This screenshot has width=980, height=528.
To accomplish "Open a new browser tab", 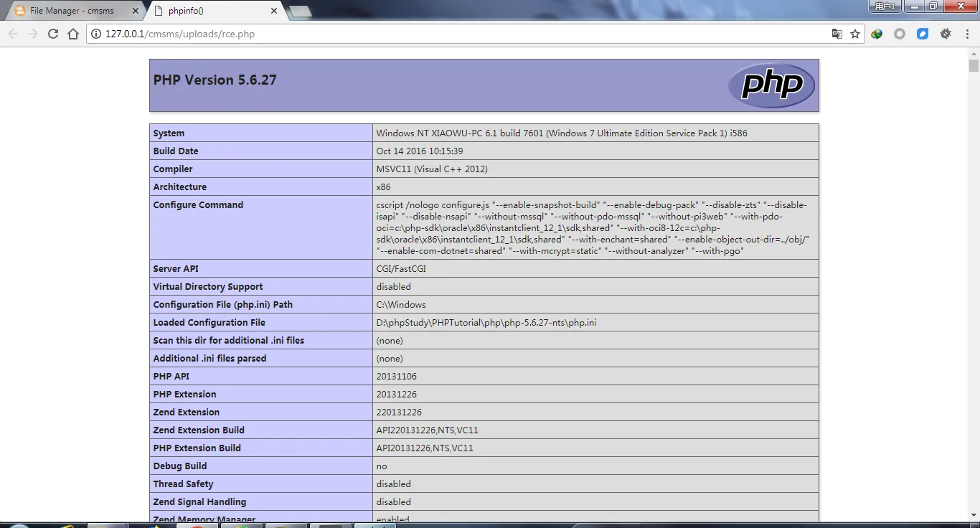I will (299, 11).
